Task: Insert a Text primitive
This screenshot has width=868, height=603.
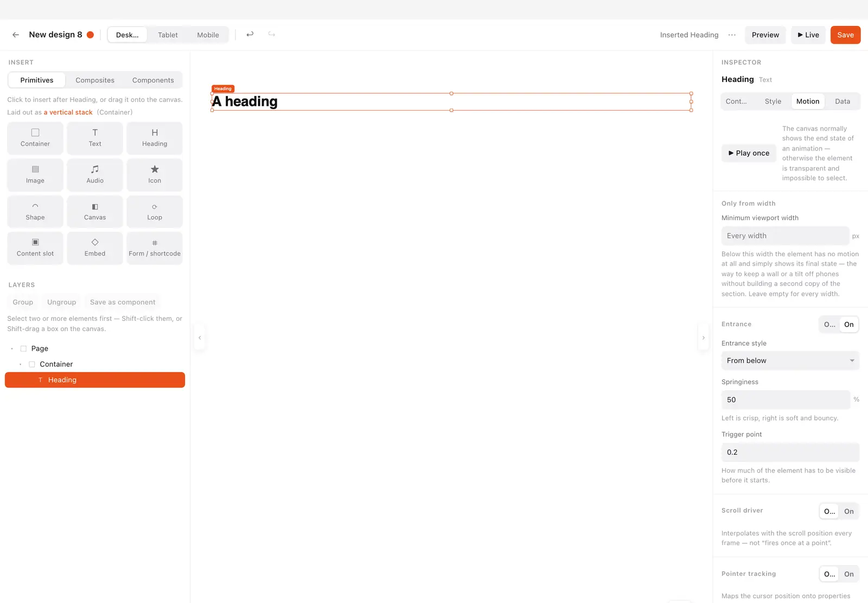Action: [x=95, y=138]
